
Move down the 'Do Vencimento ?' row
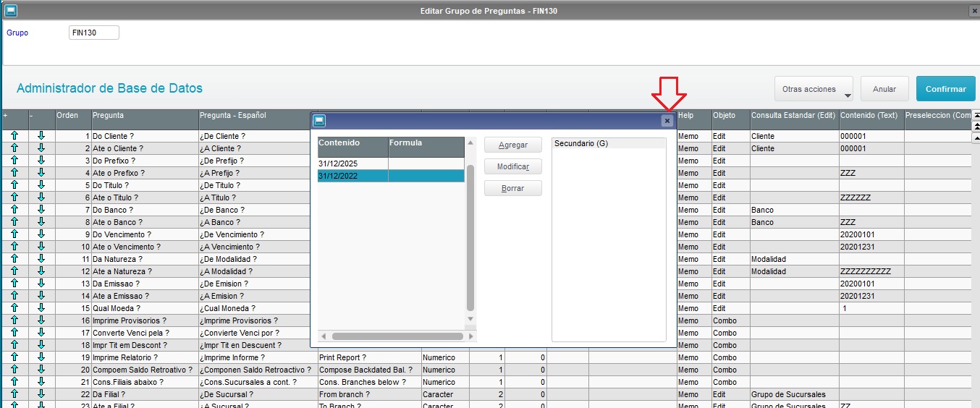41,234
